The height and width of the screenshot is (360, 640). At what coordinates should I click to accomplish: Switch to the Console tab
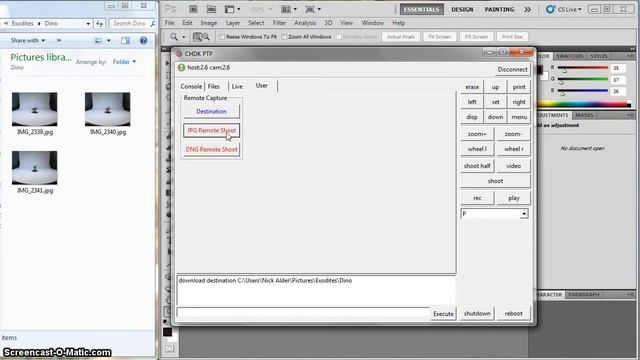191,87
